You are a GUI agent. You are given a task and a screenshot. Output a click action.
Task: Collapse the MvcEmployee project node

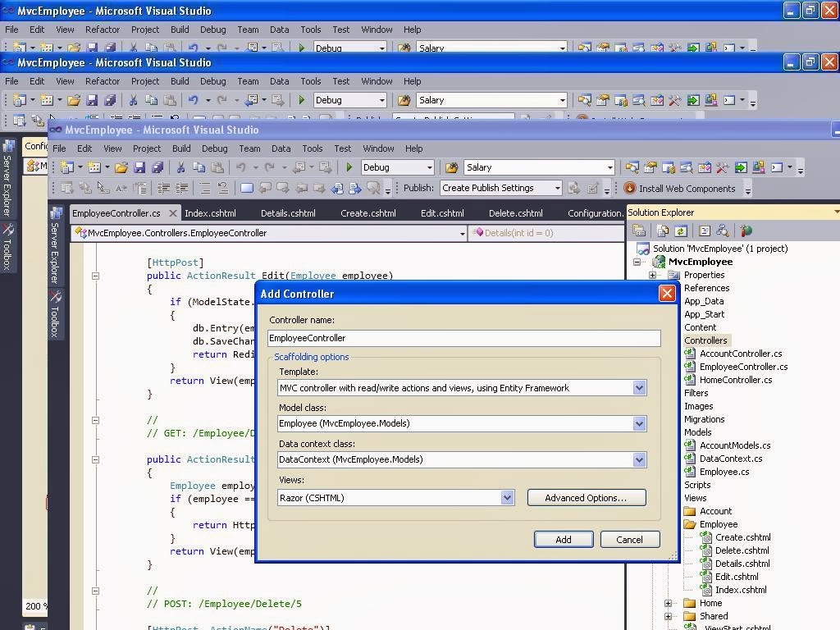637,262
